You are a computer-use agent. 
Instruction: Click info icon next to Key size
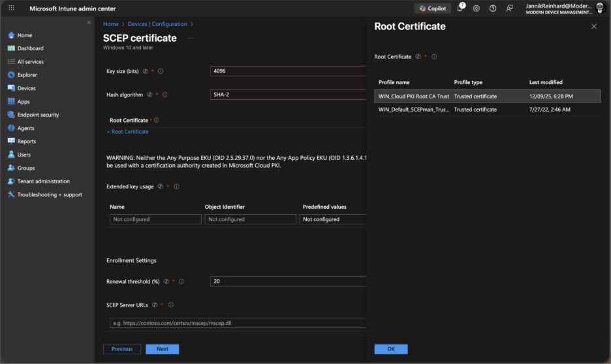161,71
